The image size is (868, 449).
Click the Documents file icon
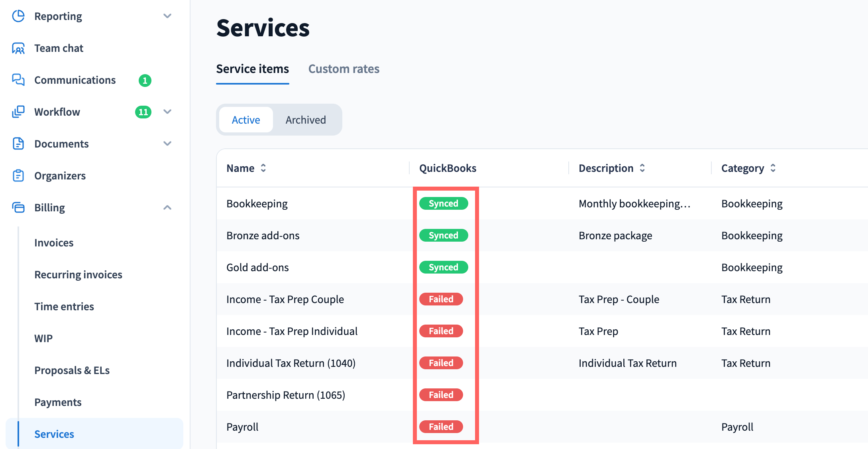pyautogui.click(x=18, y=144)
